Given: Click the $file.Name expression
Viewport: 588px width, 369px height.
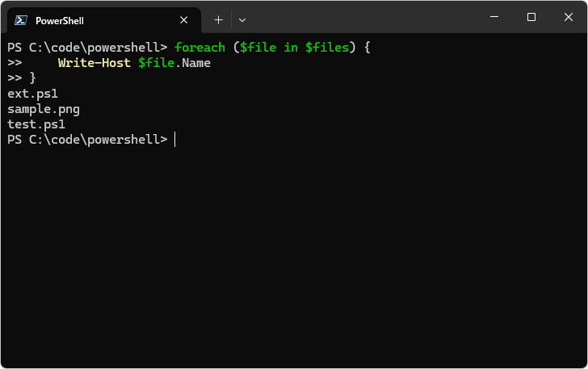Looking at the screenshot, I should [174, 63].
